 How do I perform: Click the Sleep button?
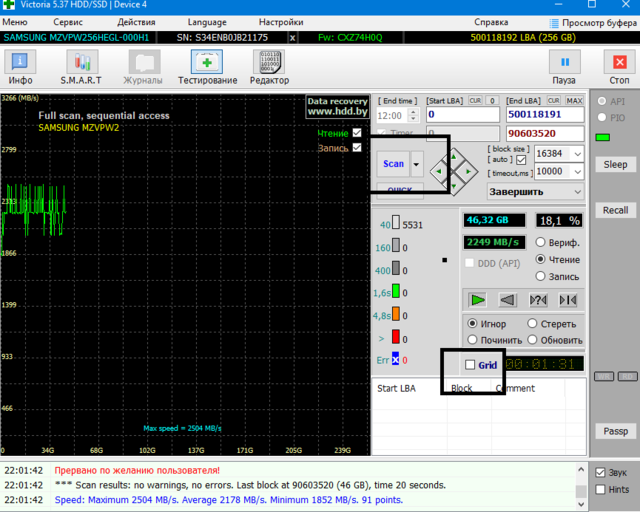[x=614, y=164]
